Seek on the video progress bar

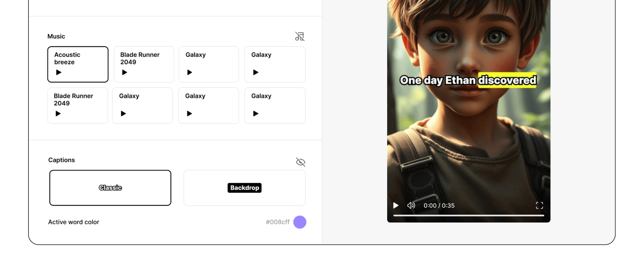point(469,215)
